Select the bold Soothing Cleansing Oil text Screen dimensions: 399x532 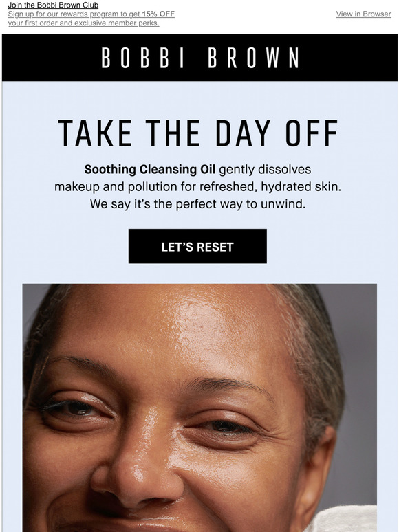[150, 169]
